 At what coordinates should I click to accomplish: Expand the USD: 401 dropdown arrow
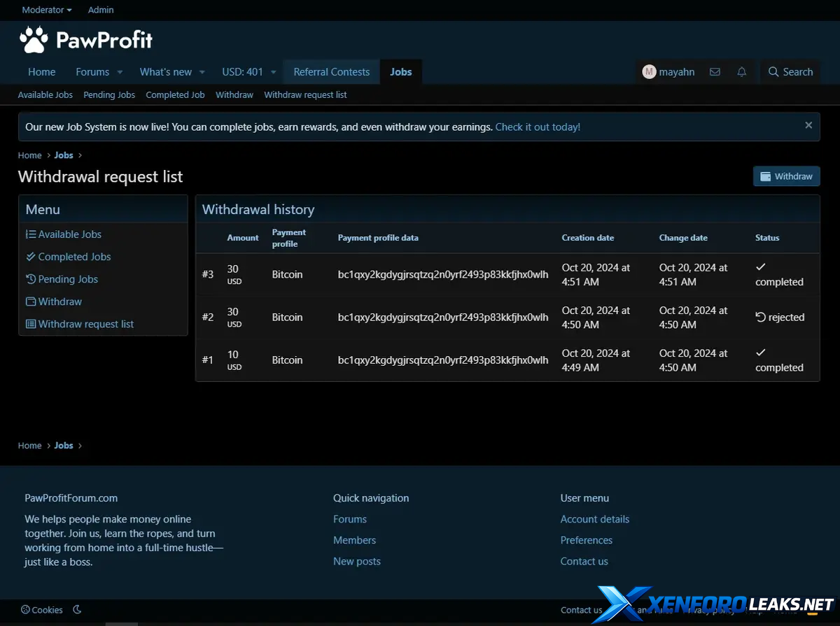273,72
